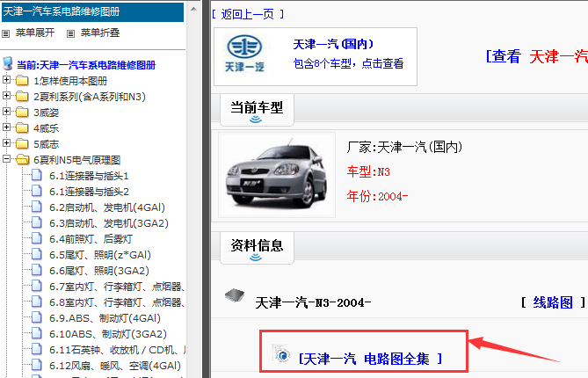This screenshot has width=588, height=378.
Task: Open tree item 6.3启动机、发电机(3GA2)
Action: pos(109,223)
